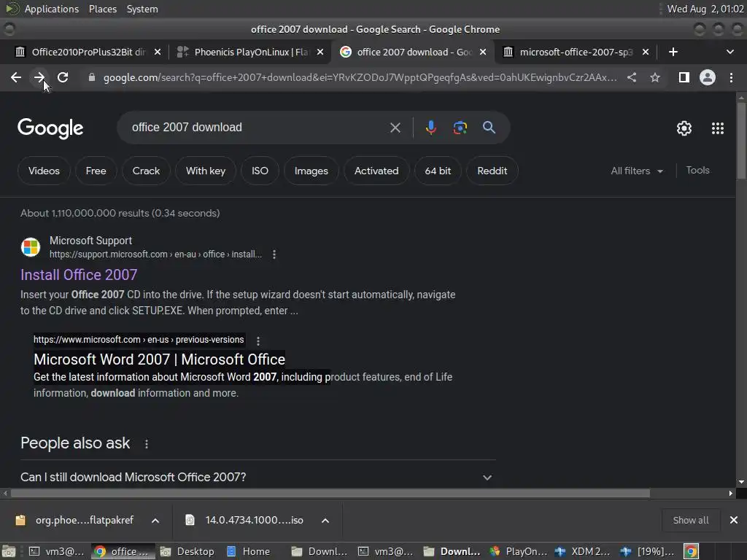Filter results by Images

(311, 171)
